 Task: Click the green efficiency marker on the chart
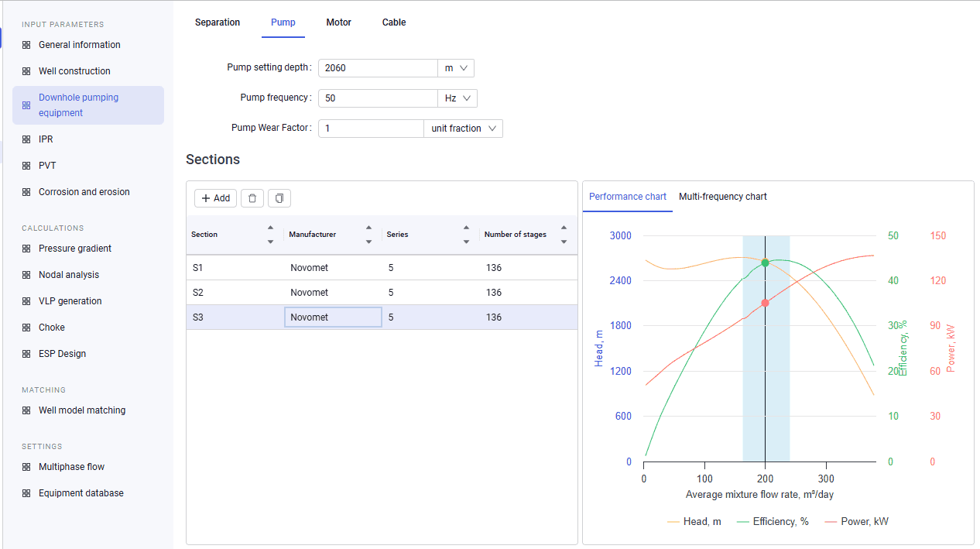pos(765,262)
